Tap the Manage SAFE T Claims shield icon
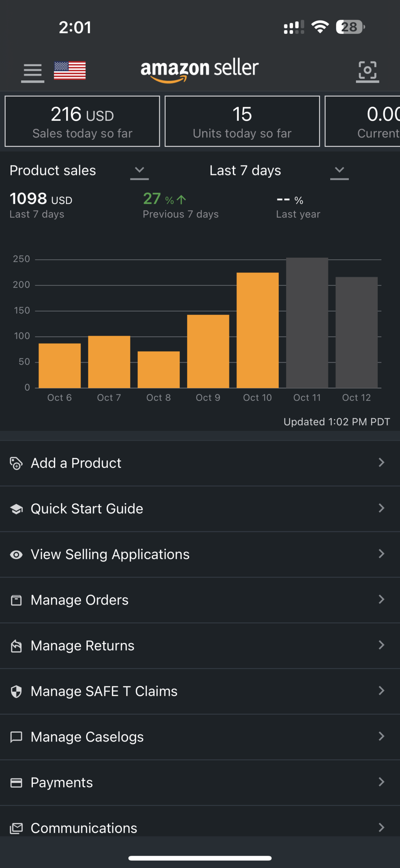 [x=16, y=692]
